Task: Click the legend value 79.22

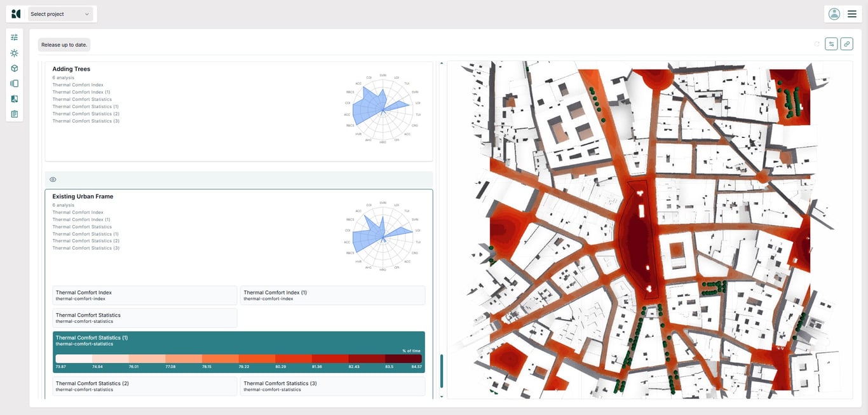Action: pos(244,367)
